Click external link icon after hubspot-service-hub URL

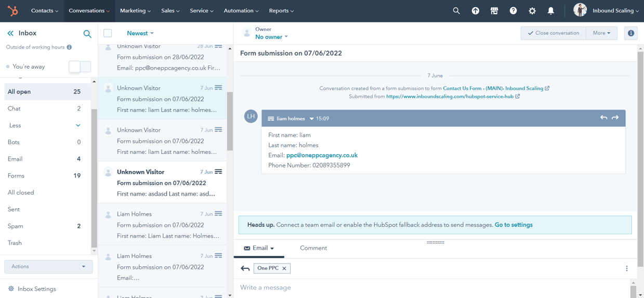point(518,96)
